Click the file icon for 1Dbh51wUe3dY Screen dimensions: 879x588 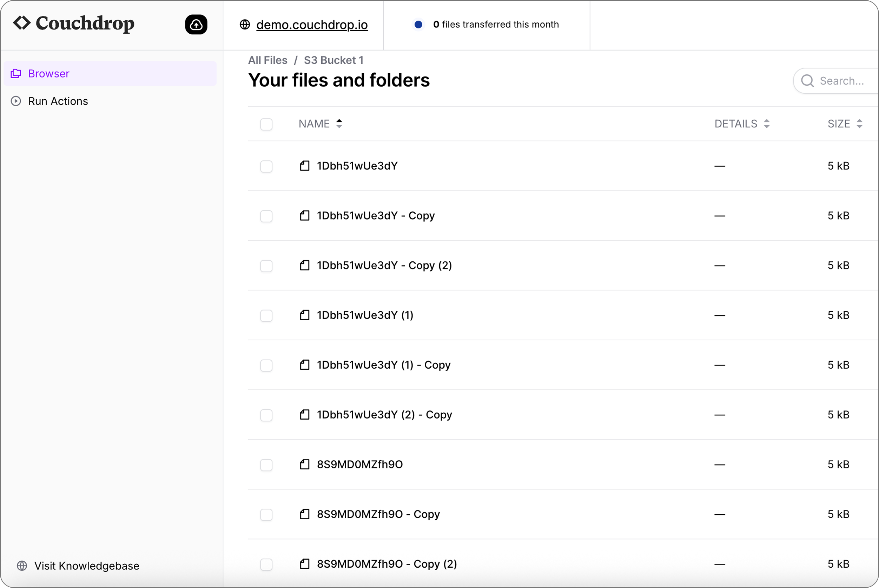(305, 166)
